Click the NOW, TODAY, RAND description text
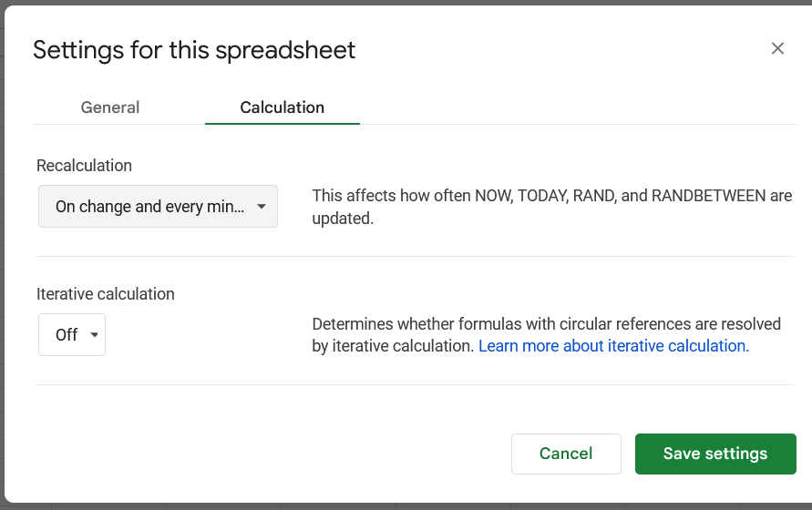This screenshot has height=510, width=812. point(551,207)
